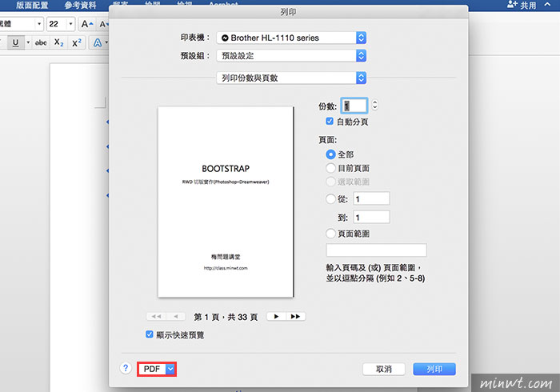Viewport: 560px width, 392px height.
Task: Increase font size with large A icon
Action: click(86, 24)
